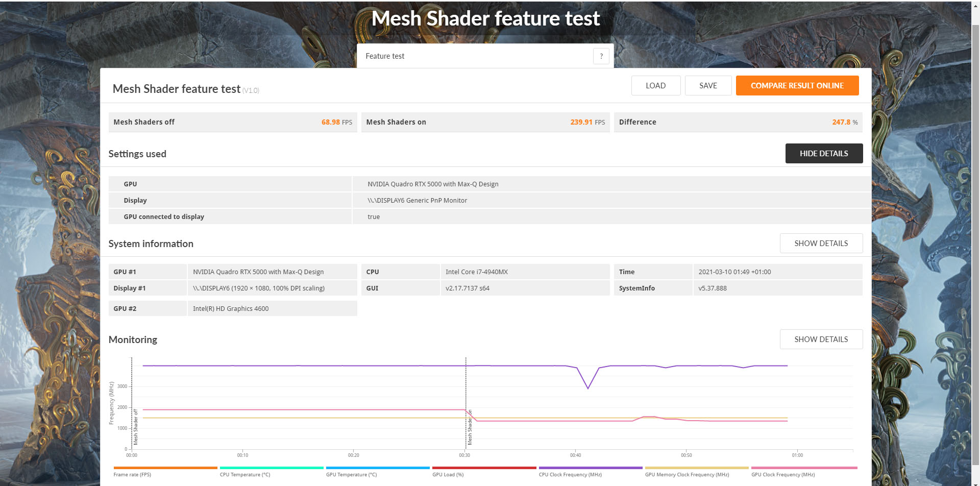Toggle CPU Clock Frequency legend entry

pos(590,471)
